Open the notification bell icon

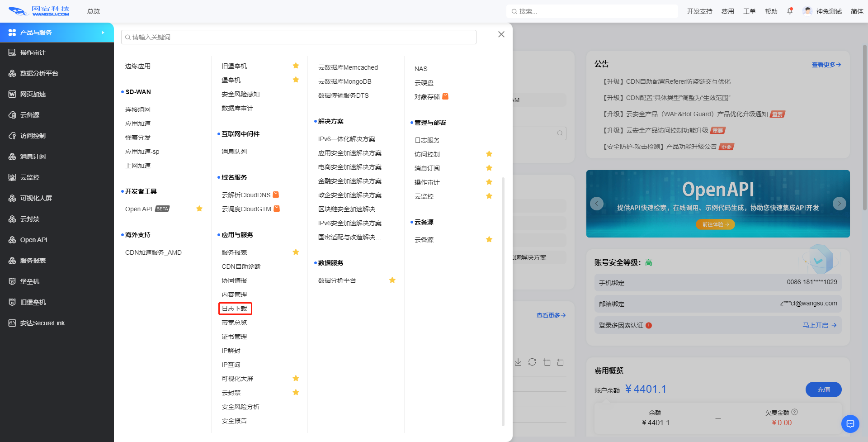coord(790,11)
